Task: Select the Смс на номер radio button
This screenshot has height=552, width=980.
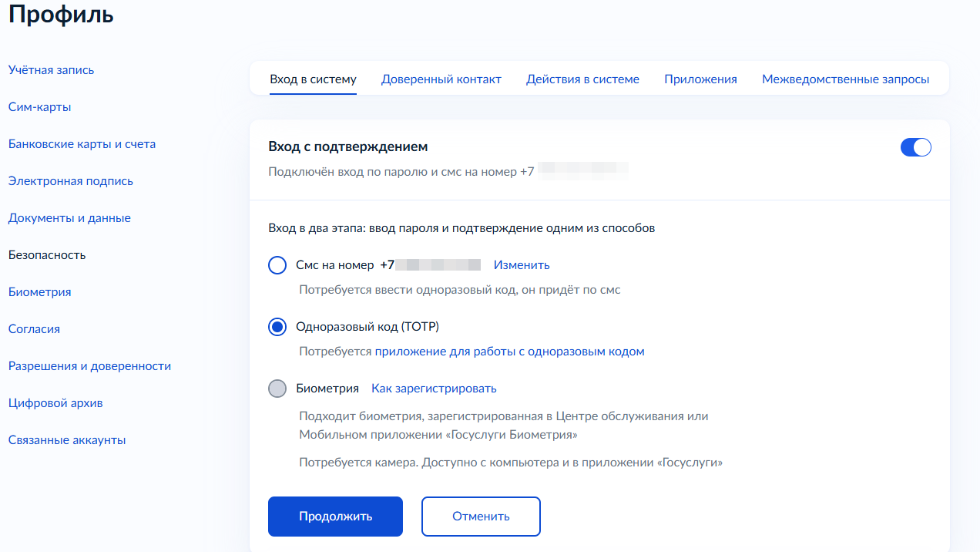Action: [x=277, y=264]
